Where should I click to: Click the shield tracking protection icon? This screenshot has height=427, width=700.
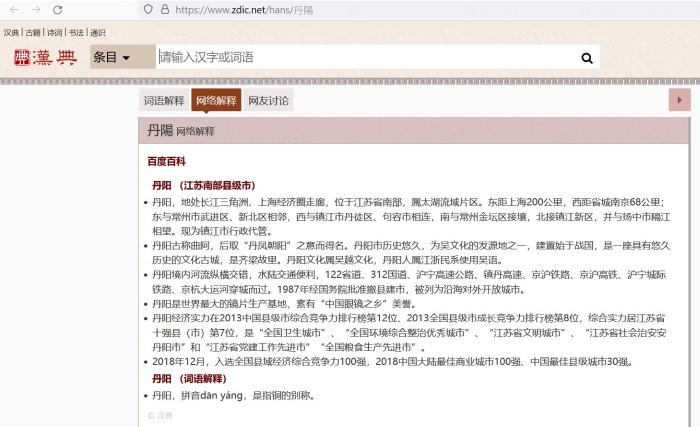(148, 9)
